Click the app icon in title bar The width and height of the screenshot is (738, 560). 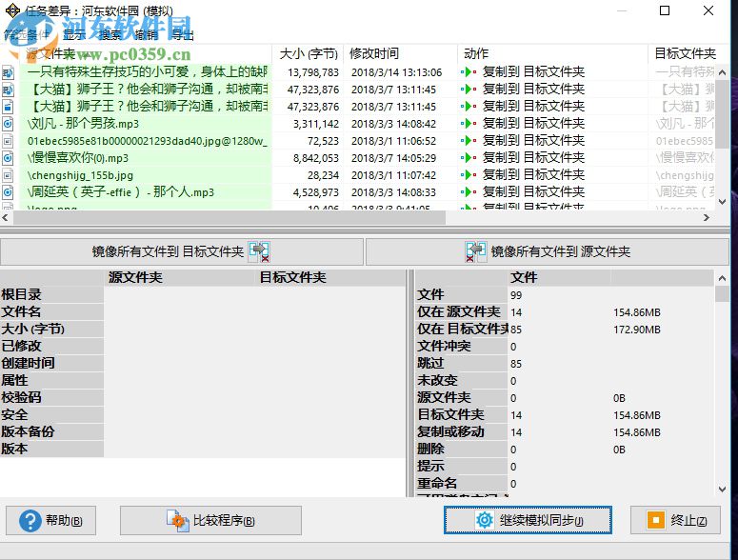(12, 10)
